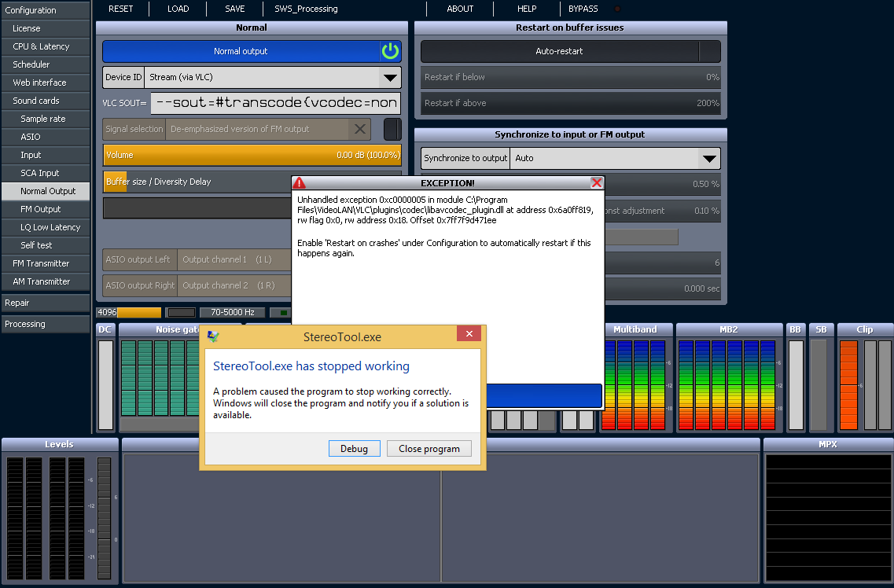
Task: Expand the Synchronize to output dropdown
Action: pos(709,158)
